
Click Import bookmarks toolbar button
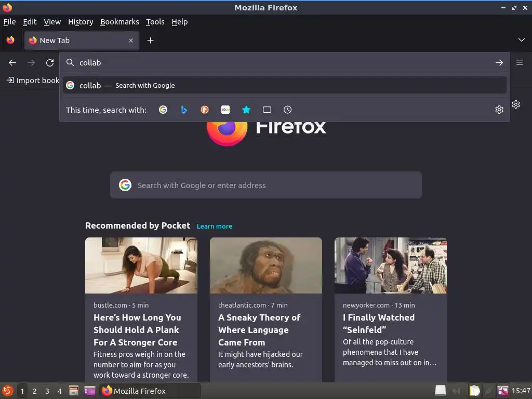coord(33,81)
